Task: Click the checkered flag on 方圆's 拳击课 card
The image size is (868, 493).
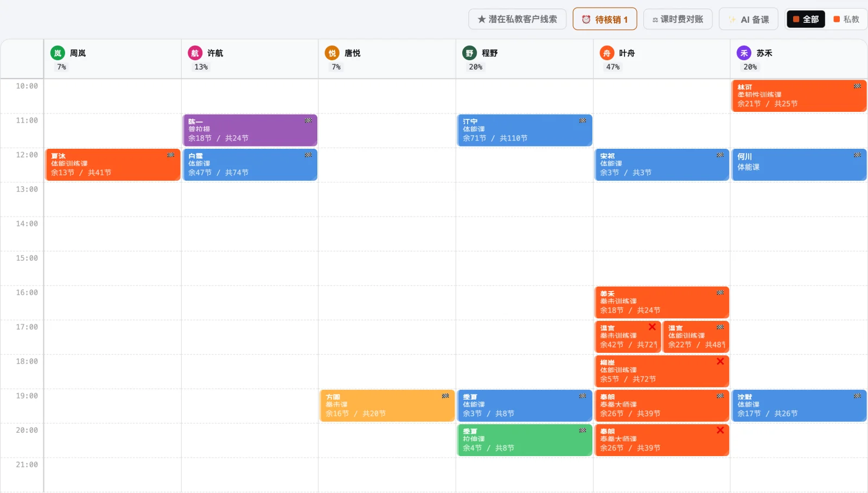Action: point(445,396)
